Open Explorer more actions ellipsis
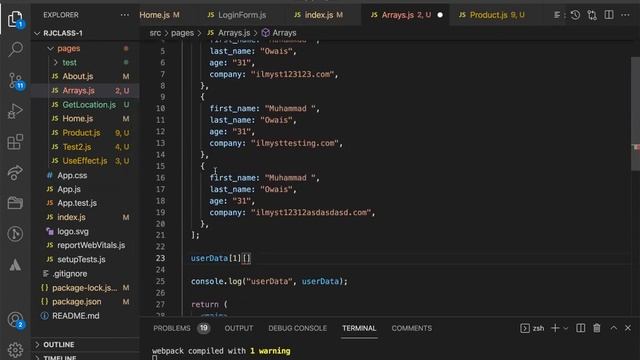 point(124,15)
